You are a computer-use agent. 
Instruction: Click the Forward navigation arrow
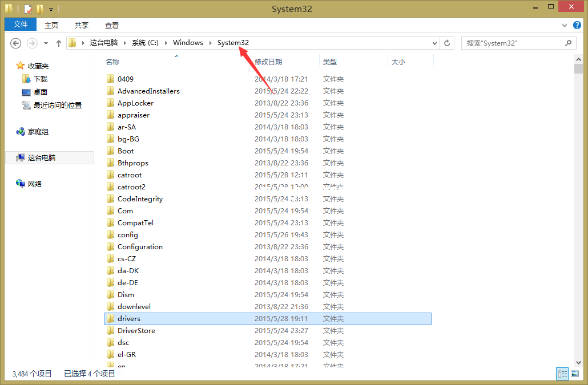(32, 43)
